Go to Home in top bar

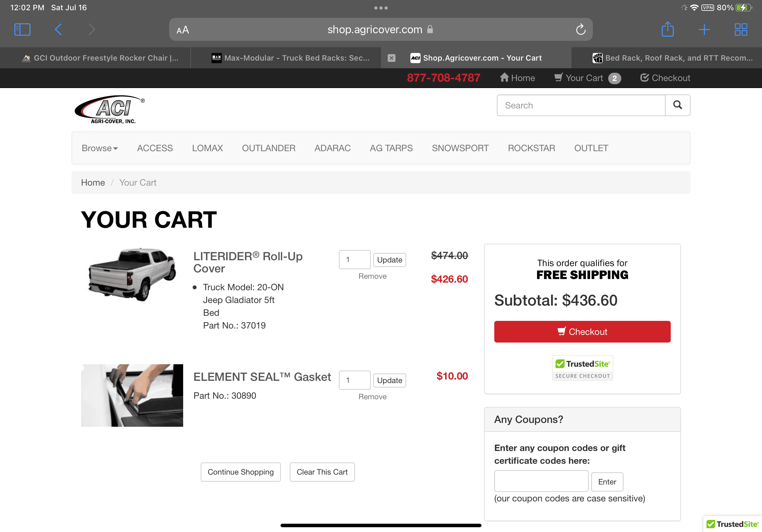517,78
